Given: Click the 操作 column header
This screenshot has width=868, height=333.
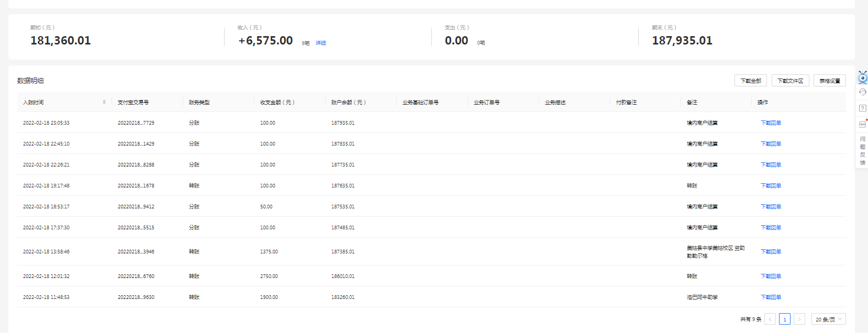Looking at the screenshot, I should (763, 102).
